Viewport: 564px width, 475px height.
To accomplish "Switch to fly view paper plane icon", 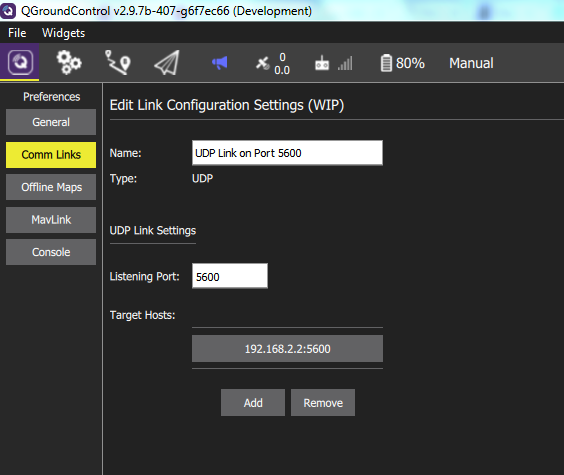I will 167,63.
